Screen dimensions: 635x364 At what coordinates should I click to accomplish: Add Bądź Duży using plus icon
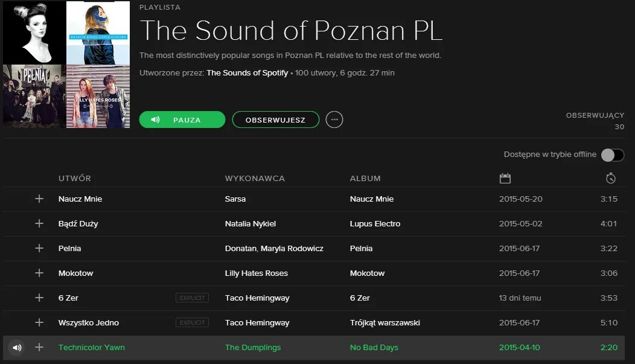tap(39, 223)
